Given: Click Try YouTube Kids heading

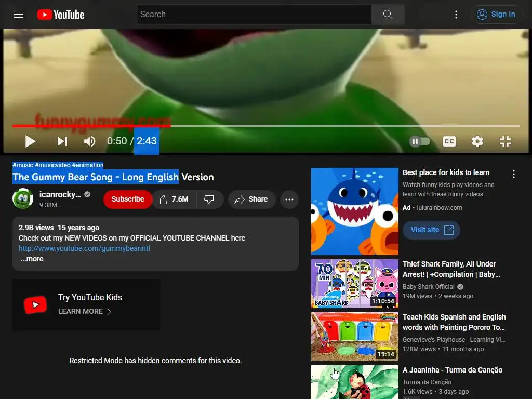Looking at the screenshot, I should coord(90,297).
